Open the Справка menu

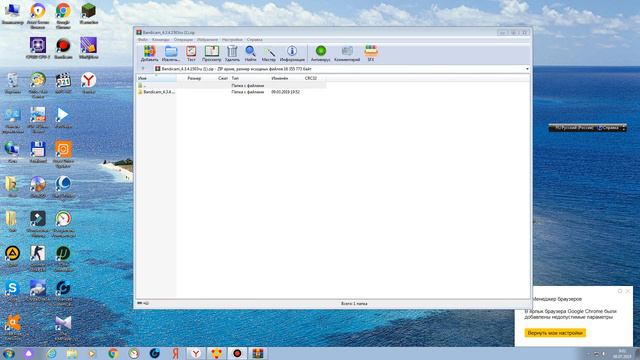tap(255, 40)
